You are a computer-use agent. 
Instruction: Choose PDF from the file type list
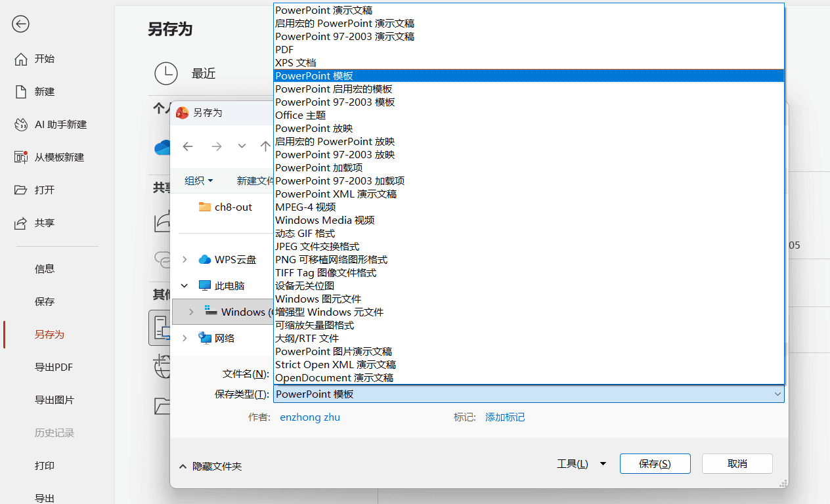[529, 49]
